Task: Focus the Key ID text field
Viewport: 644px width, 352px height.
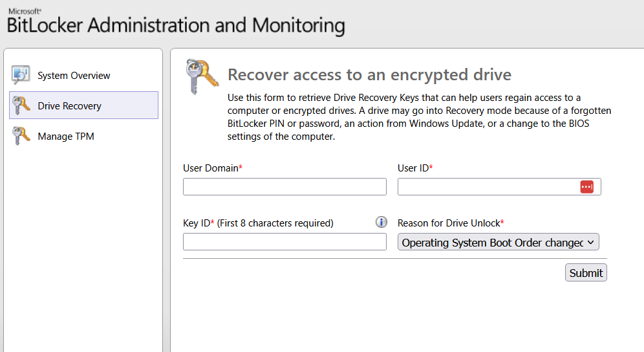Action: [x=284, y=242]
